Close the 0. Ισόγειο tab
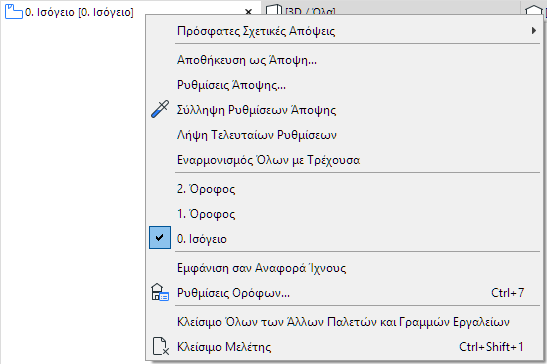Viewport: 547px width, 364px height. (248, 12)
